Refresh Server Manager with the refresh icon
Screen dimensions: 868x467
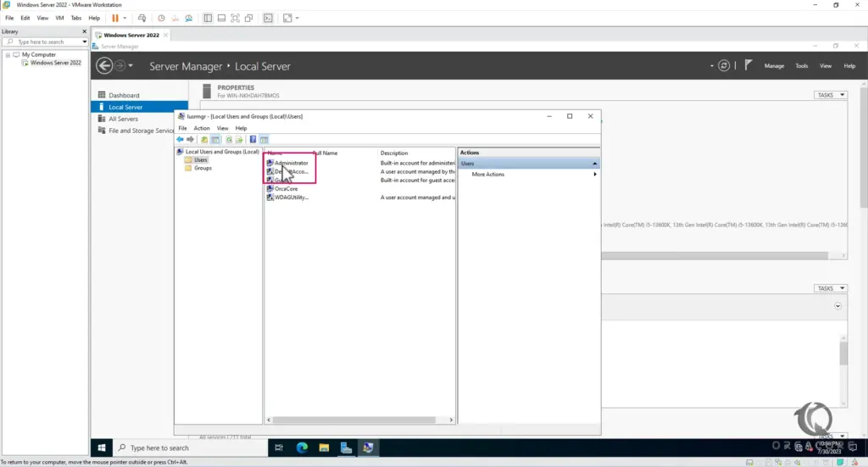click(724, 66)
